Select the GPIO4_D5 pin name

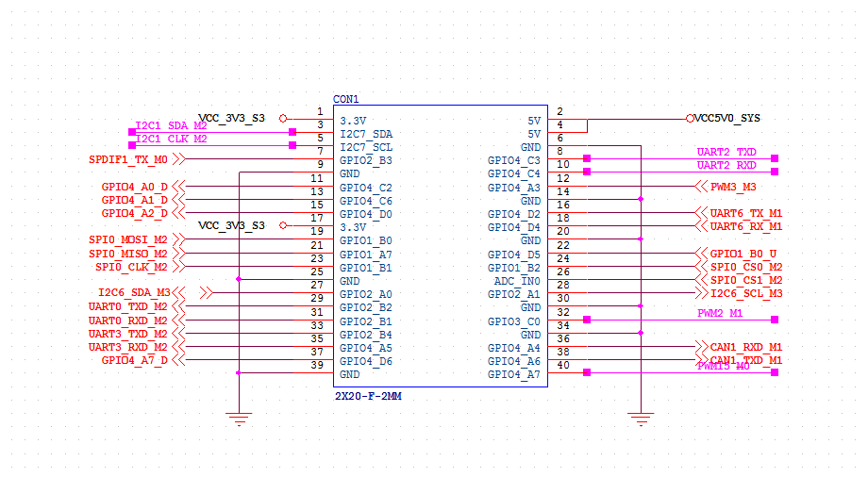click(513, 255)
